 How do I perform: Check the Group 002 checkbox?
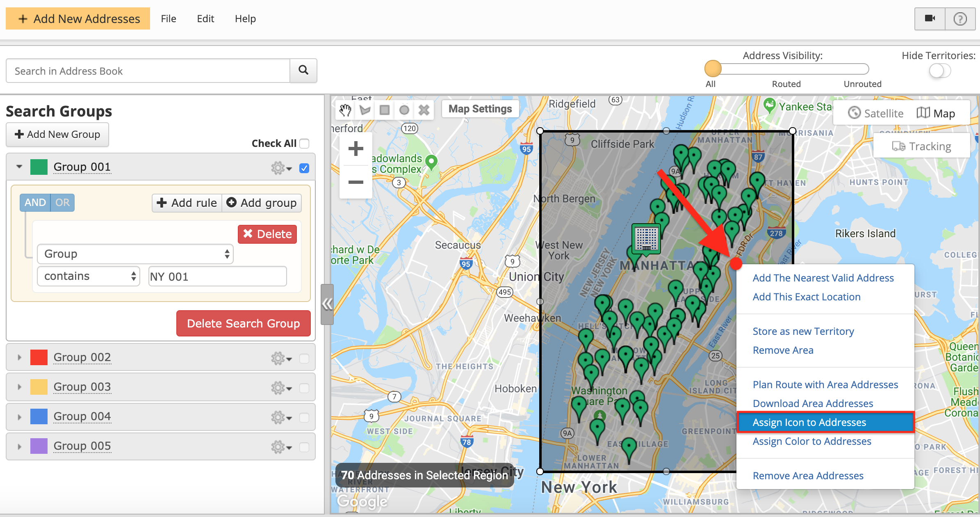click(x=304, y=358)
